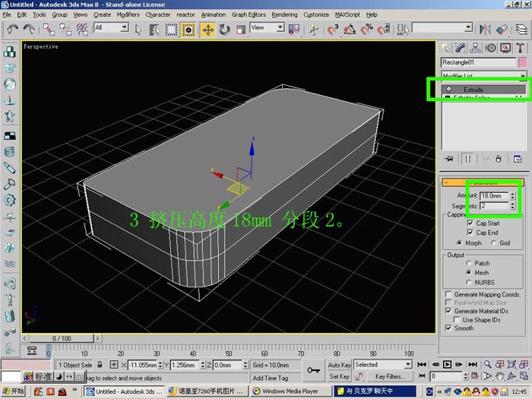Click the Rectangle01 object color swatch
The width and height of the screenshot is (532, 399).
click(x=523, y=62)
